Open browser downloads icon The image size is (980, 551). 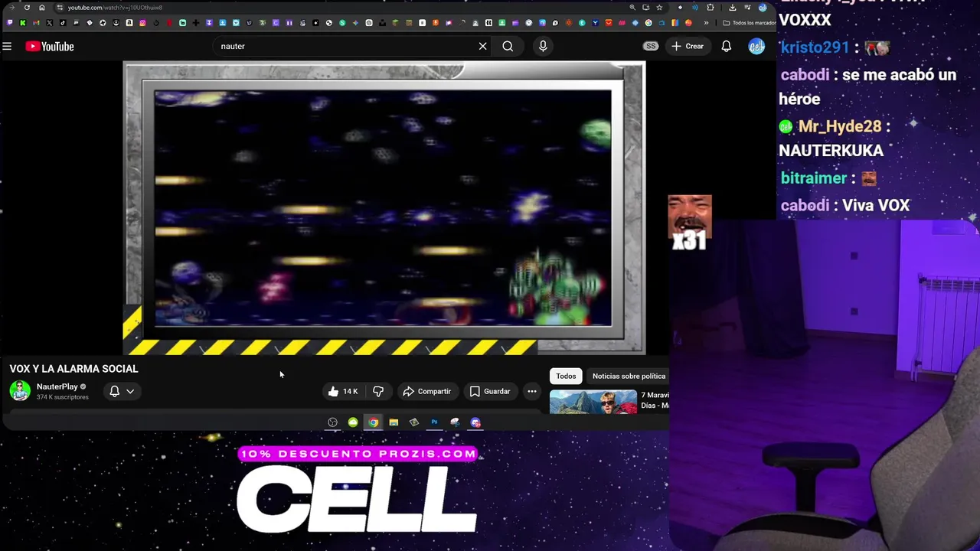click(733, 8)
